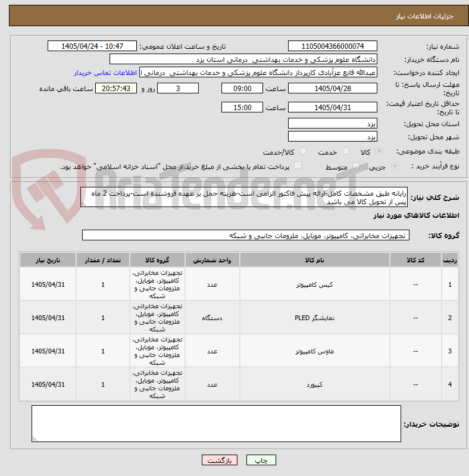
Task: Click the کد کالا column header
Action: (x=415, y=260)
